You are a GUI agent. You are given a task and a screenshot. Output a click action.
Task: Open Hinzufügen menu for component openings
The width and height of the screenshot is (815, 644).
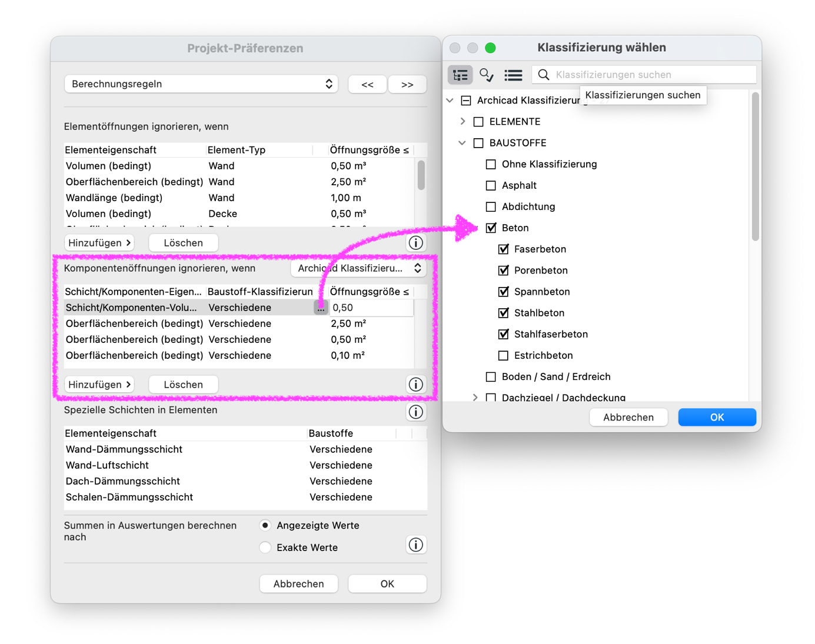click(99, 384)
